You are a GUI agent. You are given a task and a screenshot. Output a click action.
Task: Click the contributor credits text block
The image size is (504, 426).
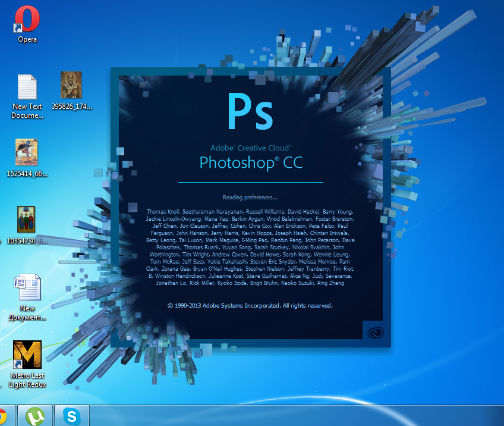click(x=250, y=247)
